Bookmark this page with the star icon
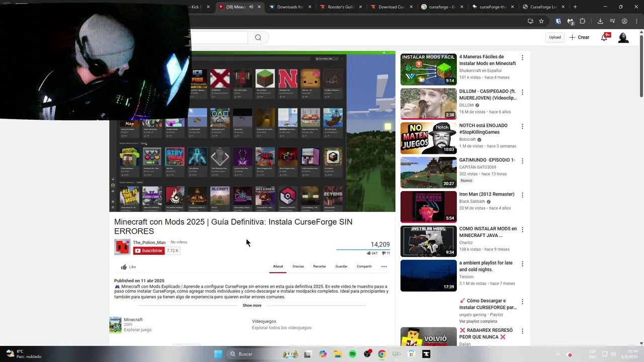 click(x=541, y=21)
